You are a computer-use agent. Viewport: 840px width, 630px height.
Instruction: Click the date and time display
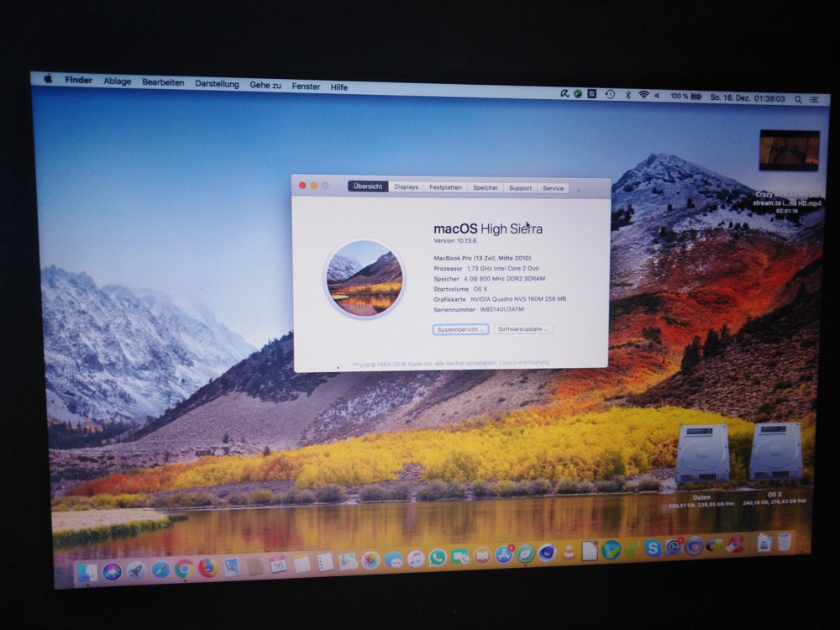748,98
